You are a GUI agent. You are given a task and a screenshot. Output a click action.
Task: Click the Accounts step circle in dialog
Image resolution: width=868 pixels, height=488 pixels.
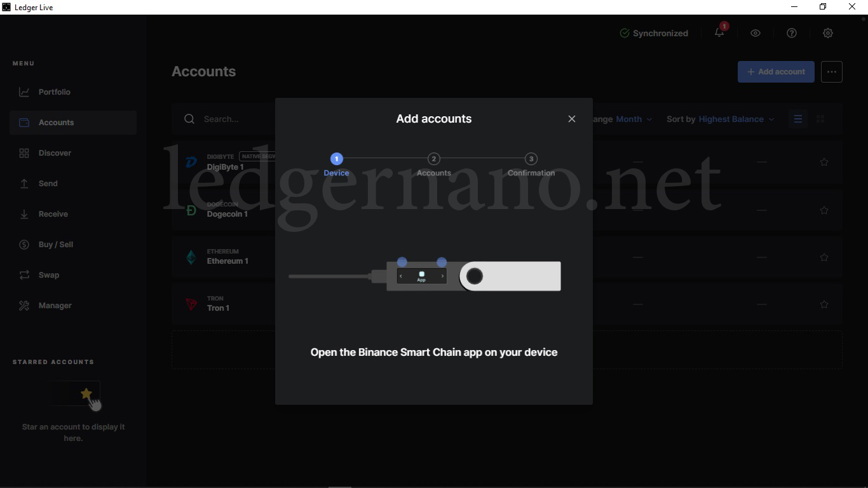point(434,159)
